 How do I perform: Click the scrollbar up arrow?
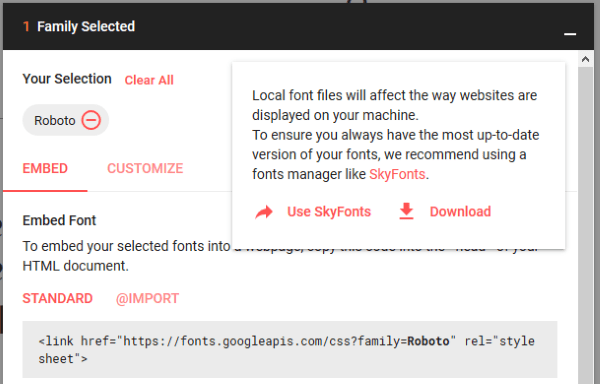pos(585,59)
